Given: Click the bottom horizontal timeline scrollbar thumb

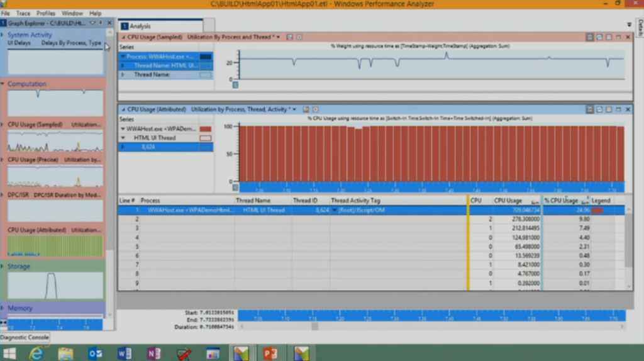Looking at the screenshot, I should click(x=314, y=326).
